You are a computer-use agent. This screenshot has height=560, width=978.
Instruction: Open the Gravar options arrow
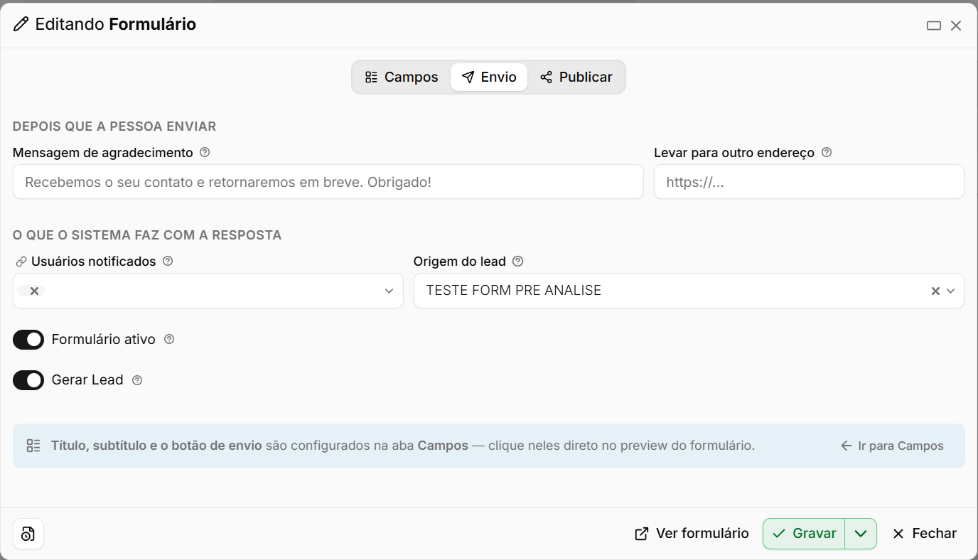[861, 534]
